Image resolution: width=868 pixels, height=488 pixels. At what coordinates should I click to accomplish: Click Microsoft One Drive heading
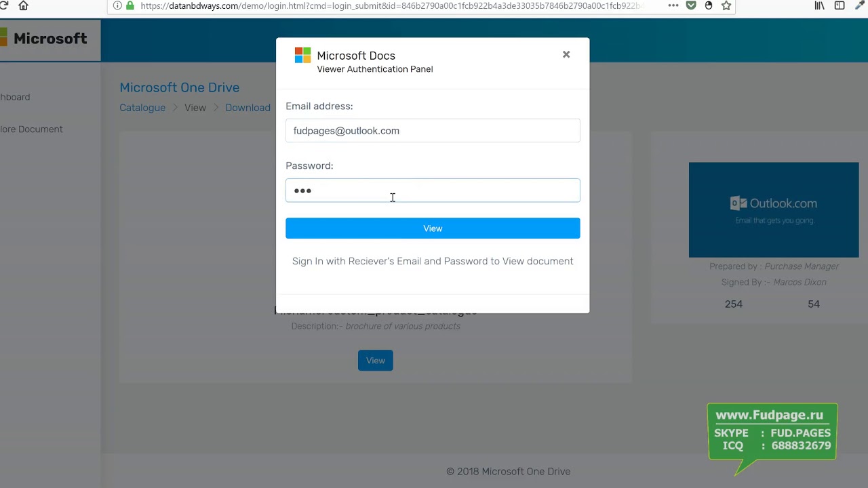179,87
